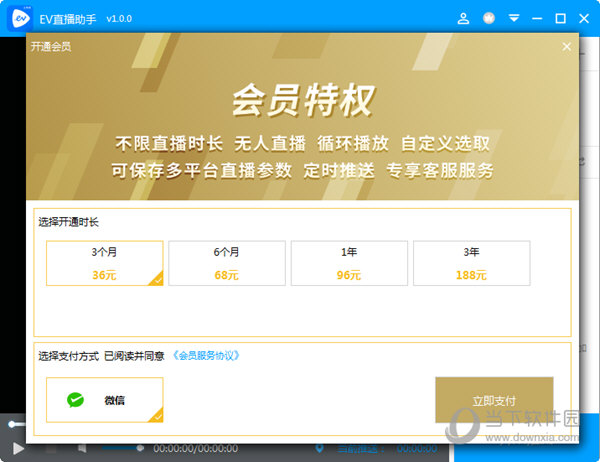The image size is (600, 462).
Task: Click the 选择开通时长 label
Action: [68, 222]
